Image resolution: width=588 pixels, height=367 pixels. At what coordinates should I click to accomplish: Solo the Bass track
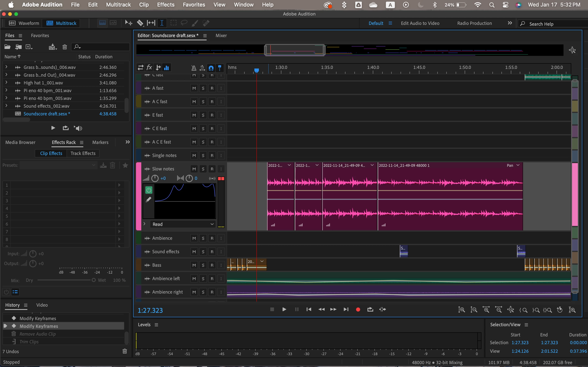[x=203, y=265]
